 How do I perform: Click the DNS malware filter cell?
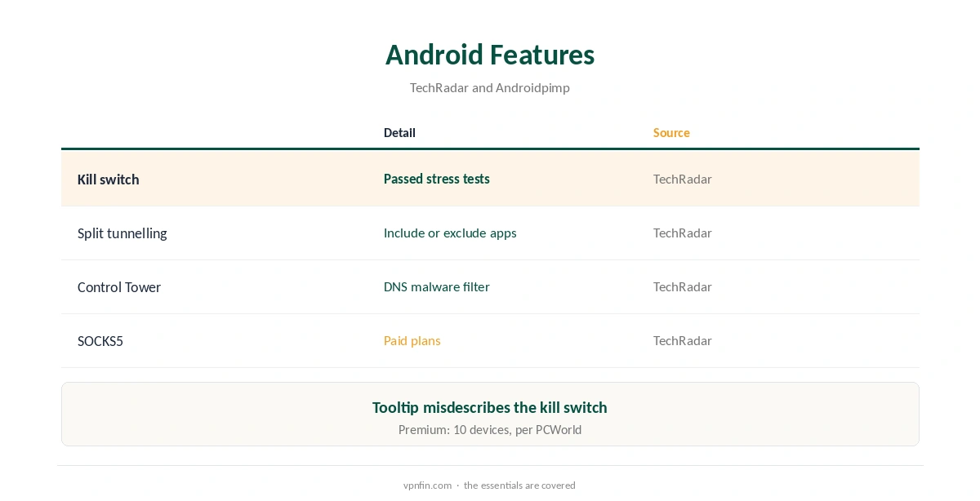(x=437, y=286)
